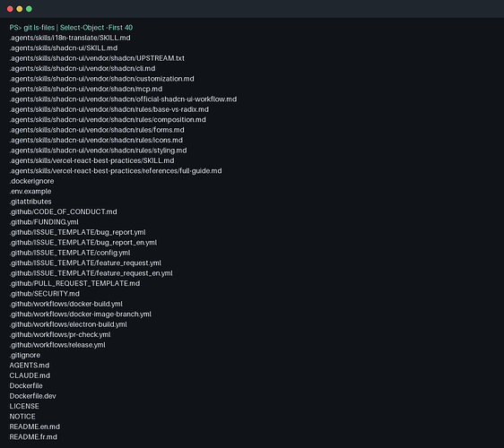Click the README.fr.md entry

click(x=33, y=436)
